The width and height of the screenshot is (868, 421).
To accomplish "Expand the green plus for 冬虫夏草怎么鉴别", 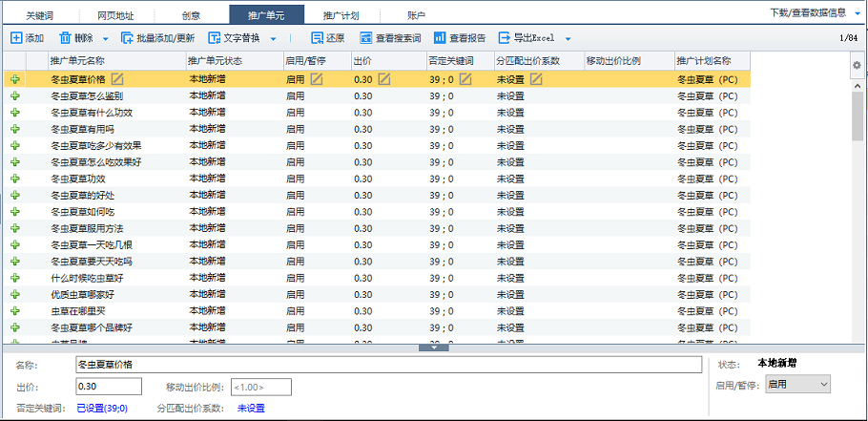I will click(15, 95).
